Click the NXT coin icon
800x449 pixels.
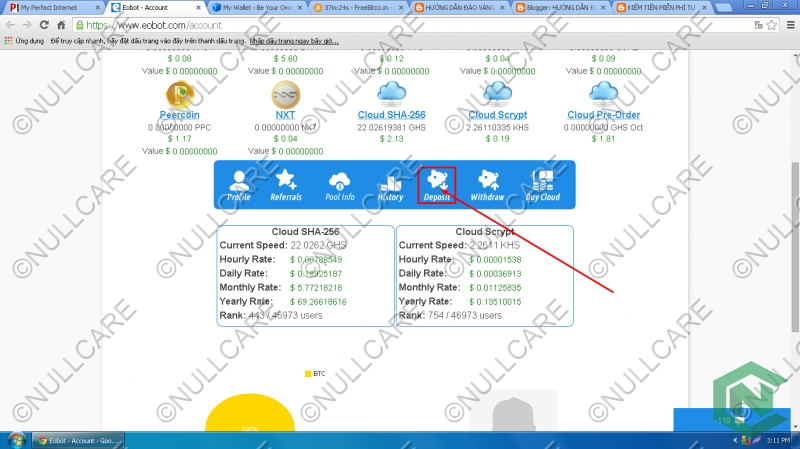pyautogui.click(x=286, y=94)
